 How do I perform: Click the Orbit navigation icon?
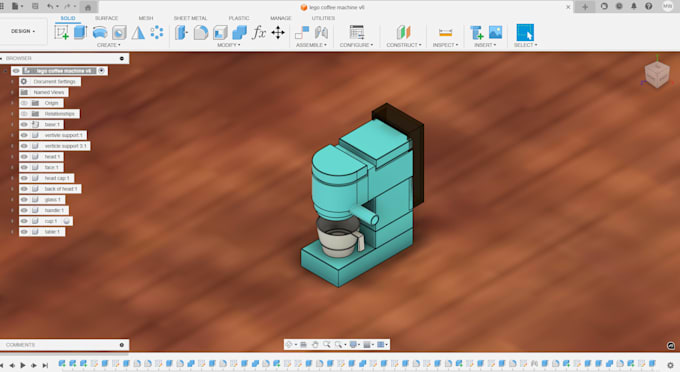(x=289, y=345)
